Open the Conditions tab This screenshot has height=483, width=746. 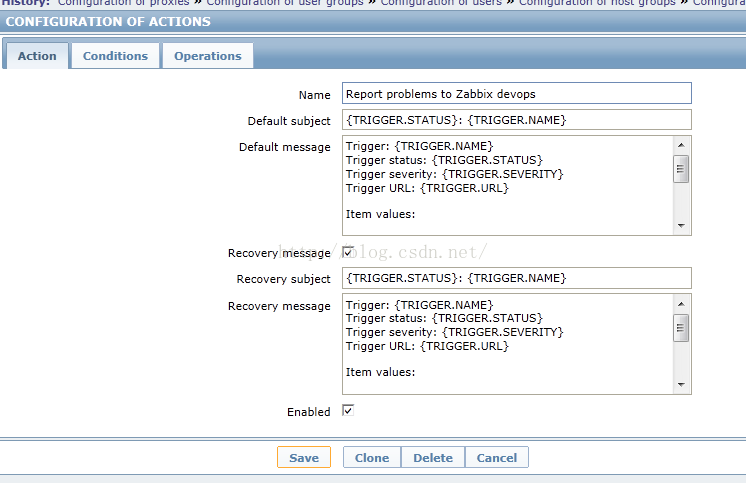tap(115, 56)
